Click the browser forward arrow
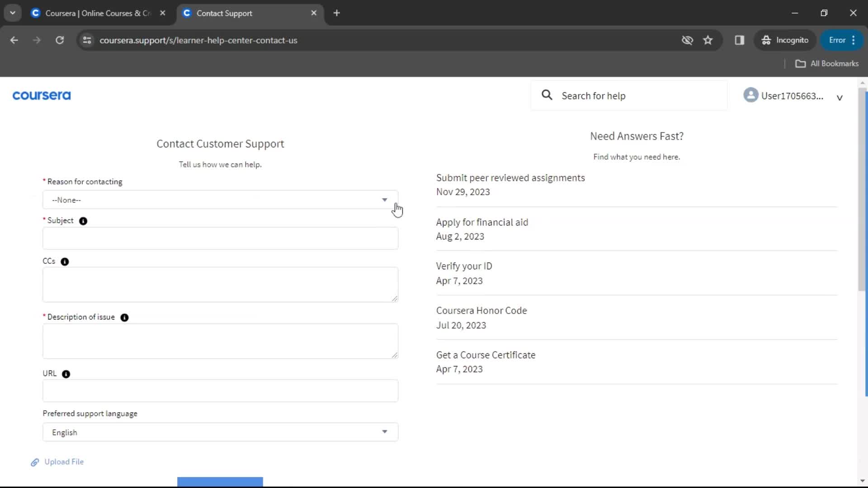 tap(37, 40)
